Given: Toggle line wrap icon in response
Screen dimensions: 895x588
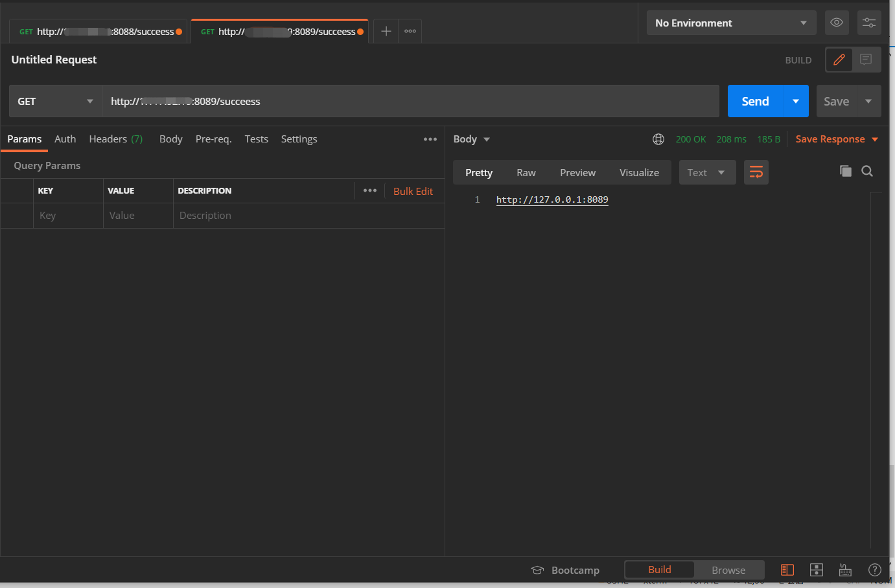Looking at the screenshot, I should (x=756, y=172).
